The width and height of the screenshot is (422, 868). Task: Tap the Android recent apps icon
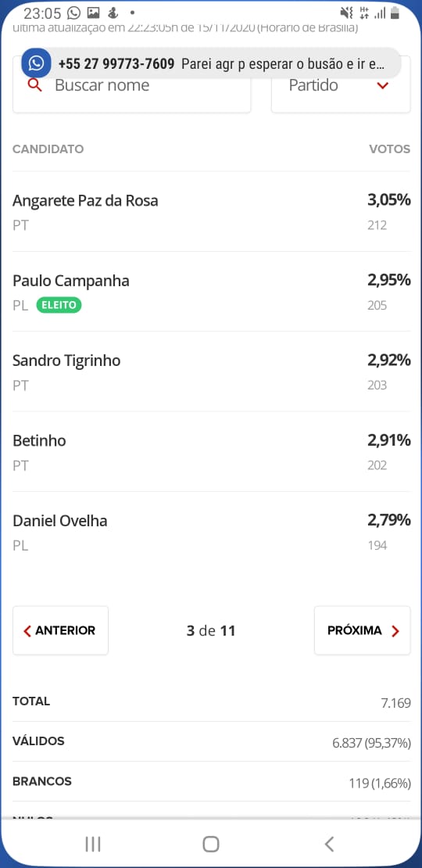tap(93, 844)
